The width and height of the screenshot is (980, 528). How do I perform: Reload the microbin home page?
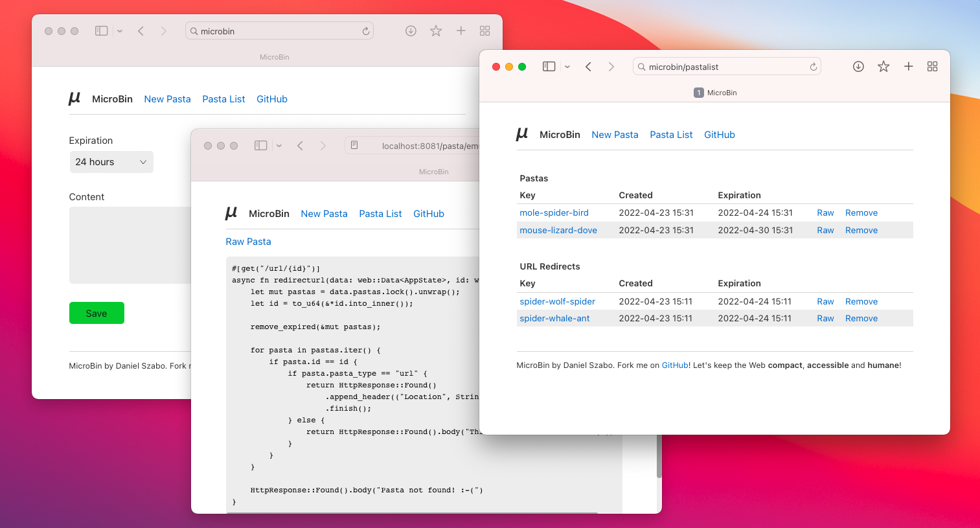pos(366,31)
